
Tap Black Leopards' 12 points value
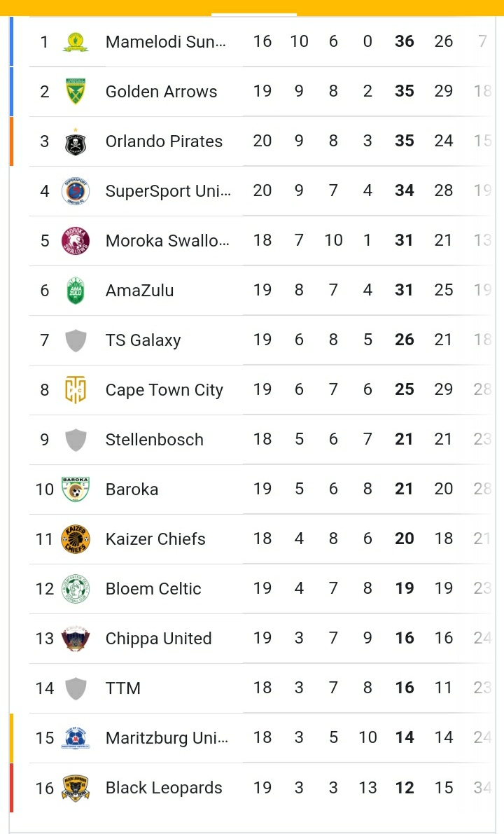404,788
